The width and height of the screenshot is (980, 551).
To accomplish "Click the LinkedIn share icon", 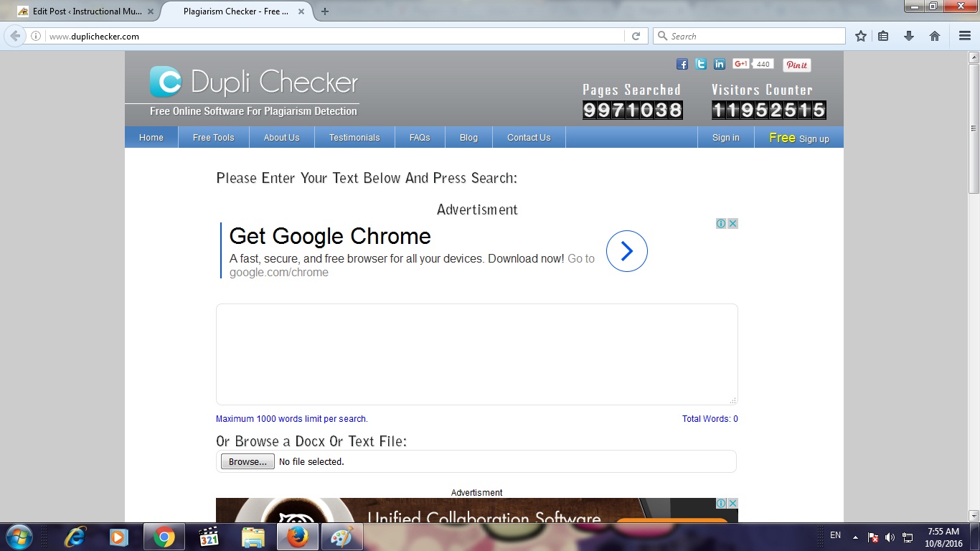I will (720, 65).
